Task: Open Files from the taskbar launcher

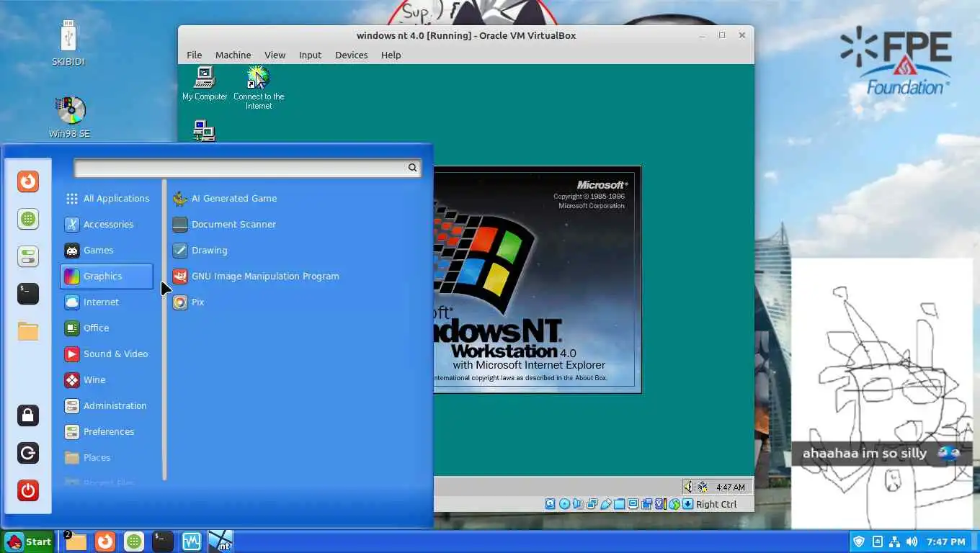Action: click(x=76, y=541)
